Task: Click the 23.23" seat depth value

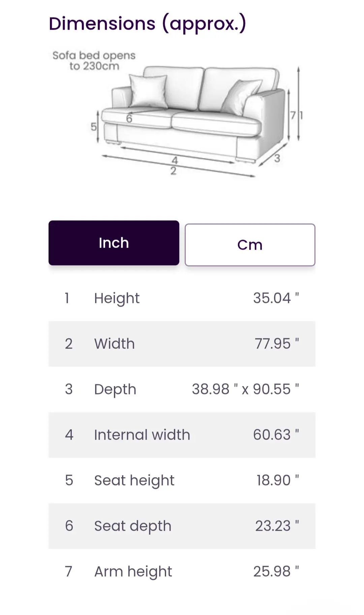Action: [277, 526]
